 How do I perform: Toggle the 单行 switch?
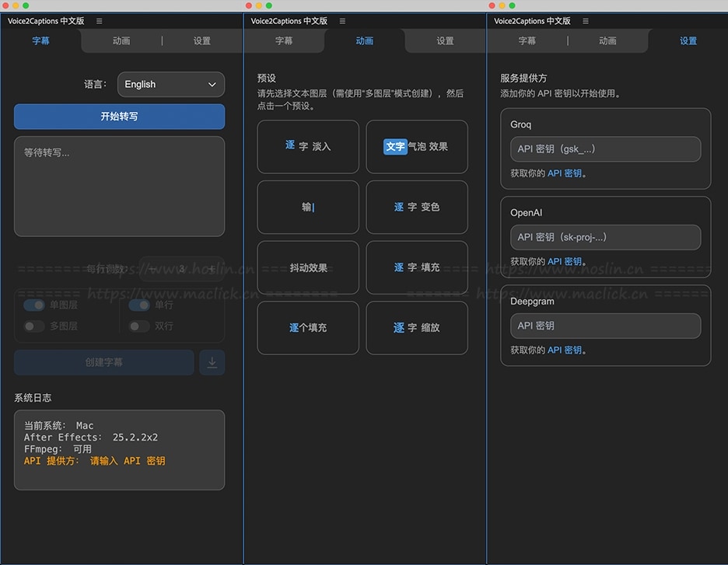(x=139, y=305)
